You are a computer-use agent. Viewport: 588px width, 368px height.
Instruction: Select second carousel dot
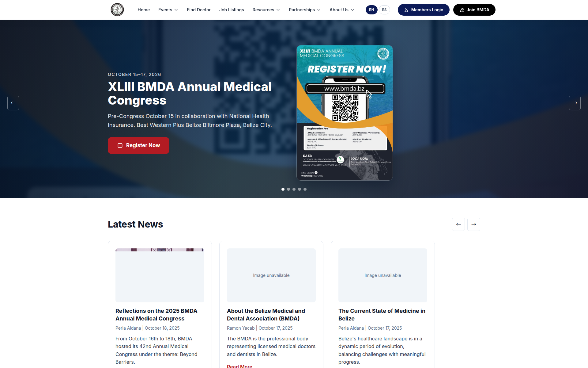point(288,189)
